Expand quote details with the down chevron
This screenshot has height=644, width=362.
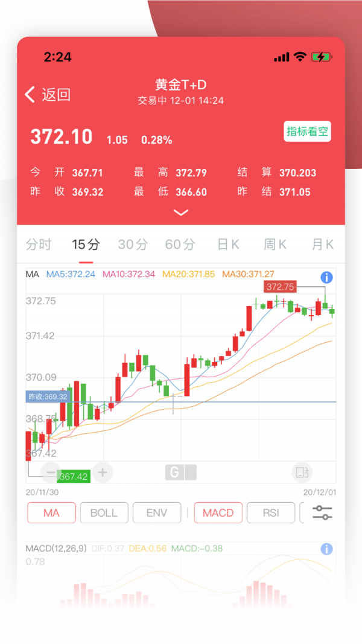tap(180, 212)
